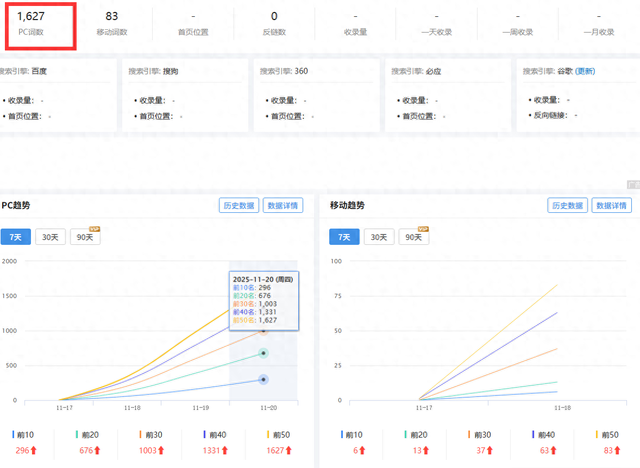640x468 pixels.
Task: Open 历史数据 in PC趋势 panel
Action: tap(239, 205)
